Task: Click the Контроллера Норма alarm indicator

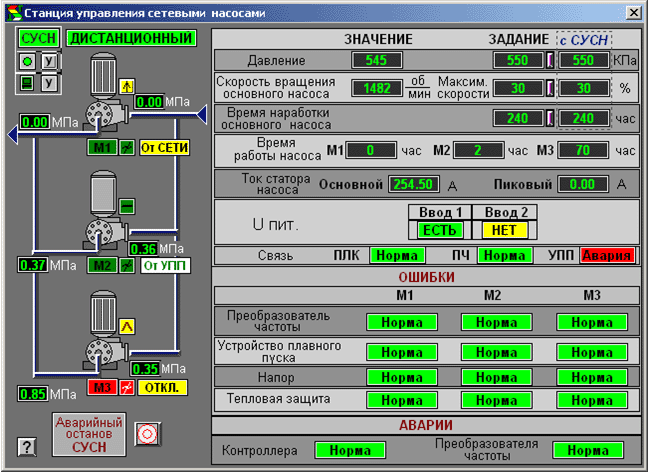Action: (350, 451)
